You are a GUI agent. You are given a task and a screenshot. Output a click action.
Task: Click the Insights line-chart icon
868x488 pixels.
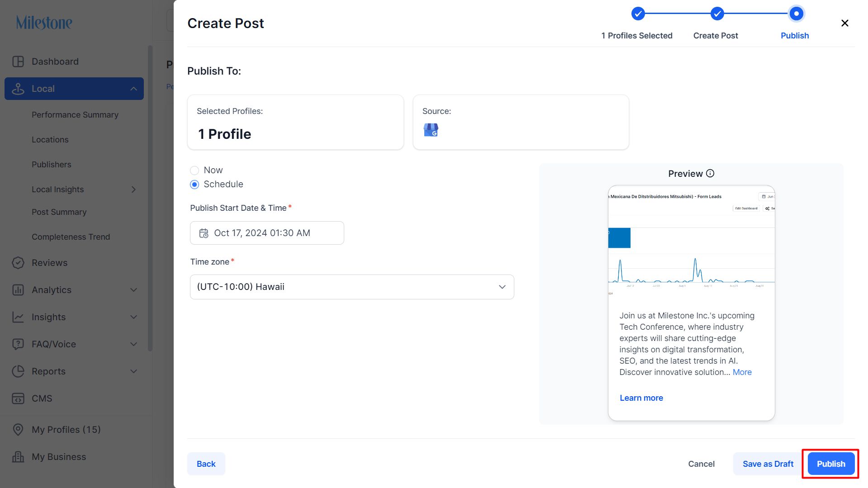(x=18, y=317)
